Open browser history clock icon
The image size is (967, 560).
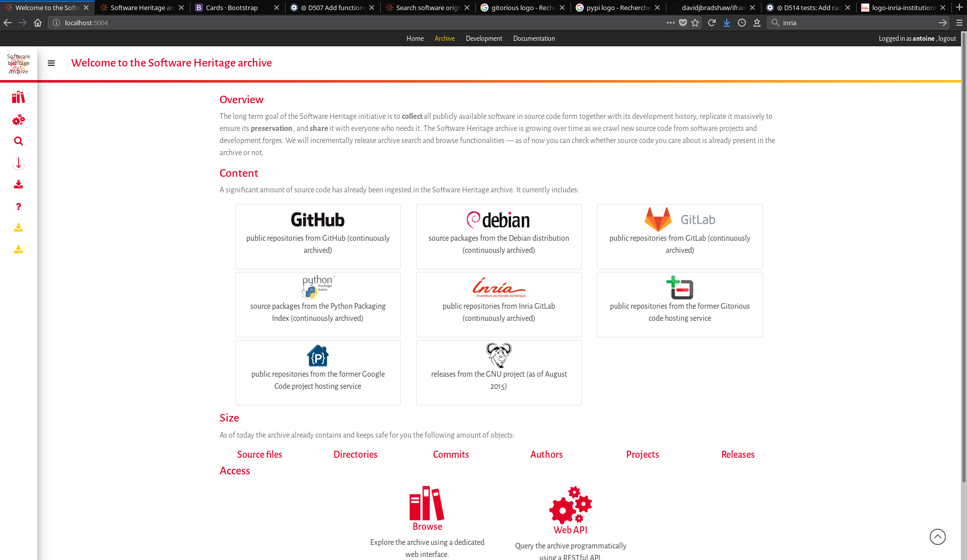point(742,23)
